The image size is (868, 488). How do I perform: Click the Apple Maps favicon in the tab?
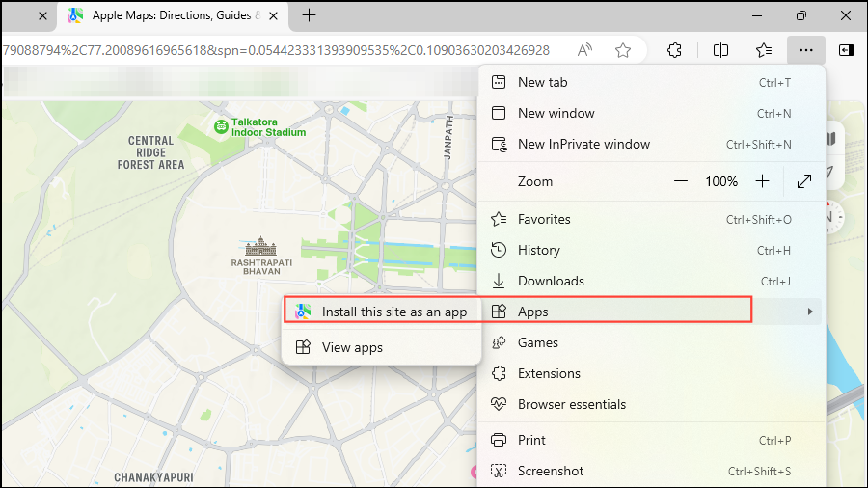click(74, 15)
